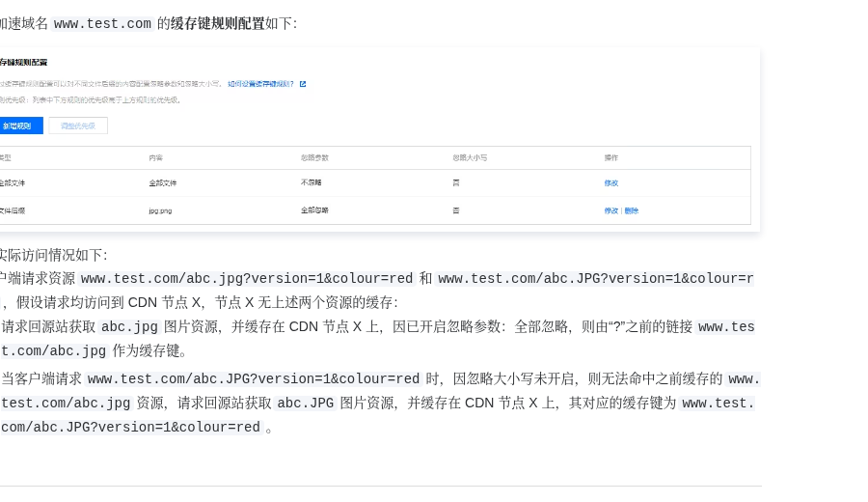868x502 pixels.
Task: Click the 忽略参数 column header
Action: (314, 158)
